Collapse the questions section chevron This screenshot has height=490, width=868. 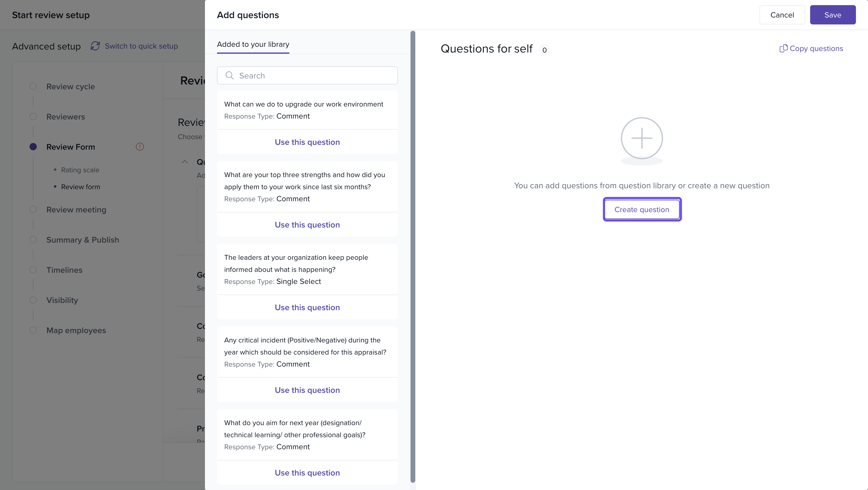[185, 162]
